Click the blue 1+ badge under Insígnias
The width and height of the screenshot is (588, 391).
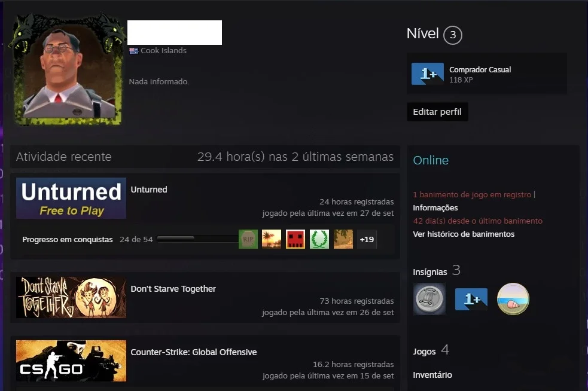(471, 299)
